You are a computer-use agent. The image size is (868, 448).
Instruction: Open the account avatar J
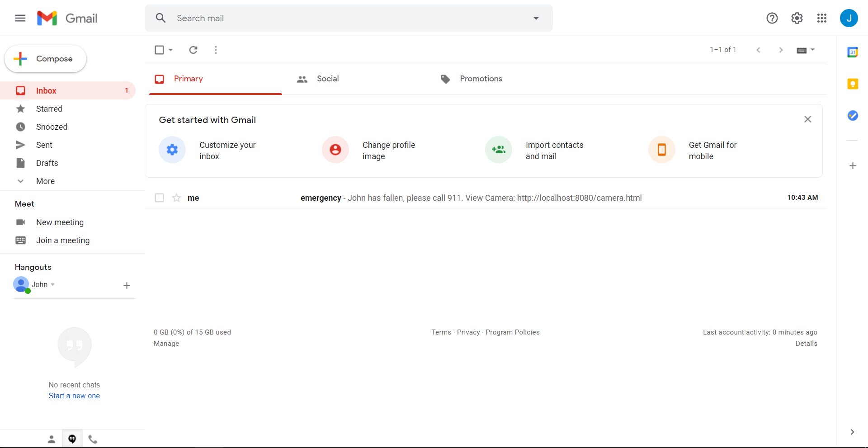(849, 18)
